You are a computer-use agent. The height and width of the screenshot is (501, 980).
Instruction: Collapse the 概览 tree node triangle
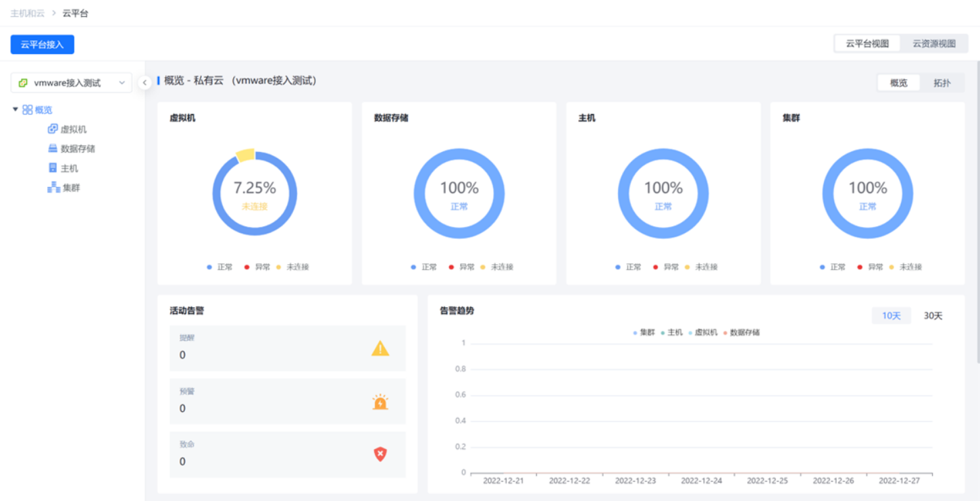16,109
